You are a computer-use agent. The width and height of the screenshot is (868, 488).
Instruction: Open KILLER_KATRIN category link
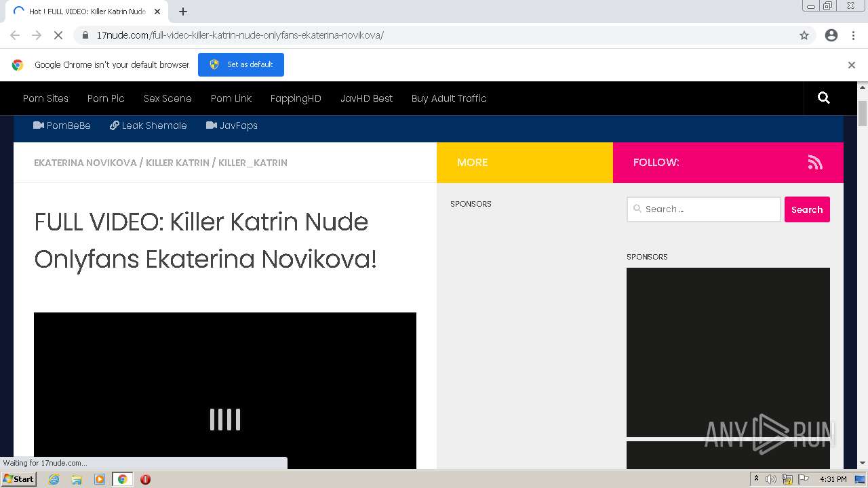pos(253,163)
